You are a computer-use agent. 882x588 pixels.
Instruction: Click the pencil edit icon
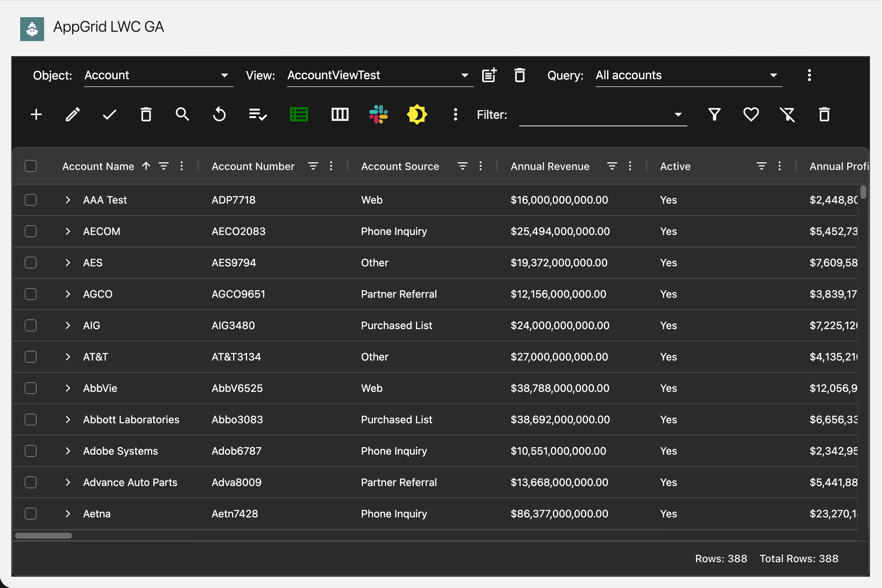tap(73, 114)
